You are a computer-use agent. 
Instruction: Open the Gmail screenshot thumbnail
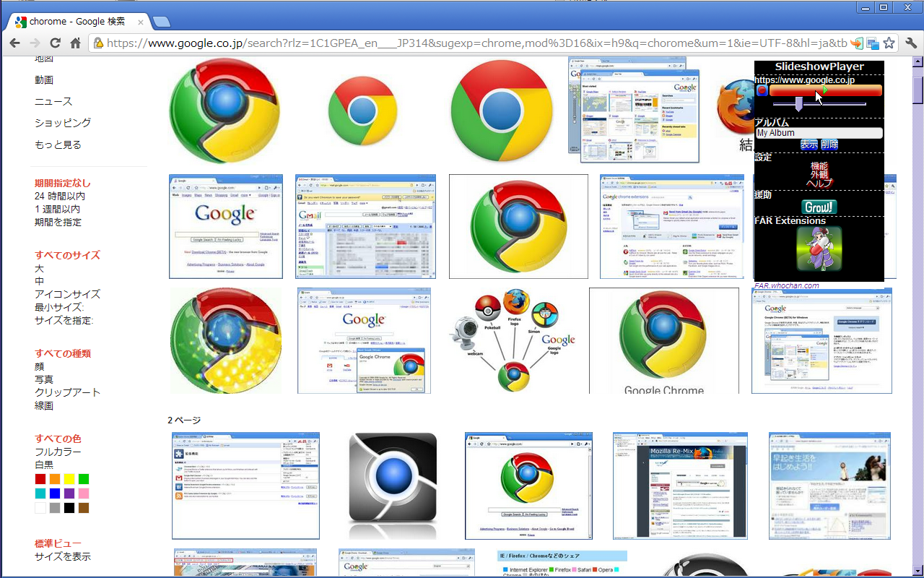coord(365,226)
